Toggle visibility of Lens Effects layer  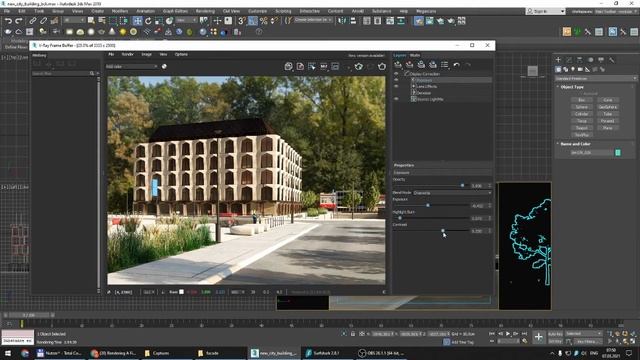click(396, 87)
